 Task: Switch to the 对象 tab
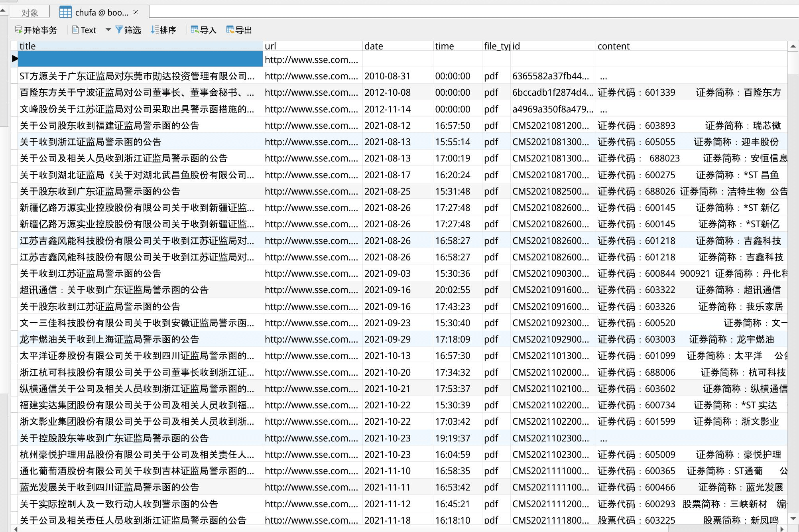(30, 12)
